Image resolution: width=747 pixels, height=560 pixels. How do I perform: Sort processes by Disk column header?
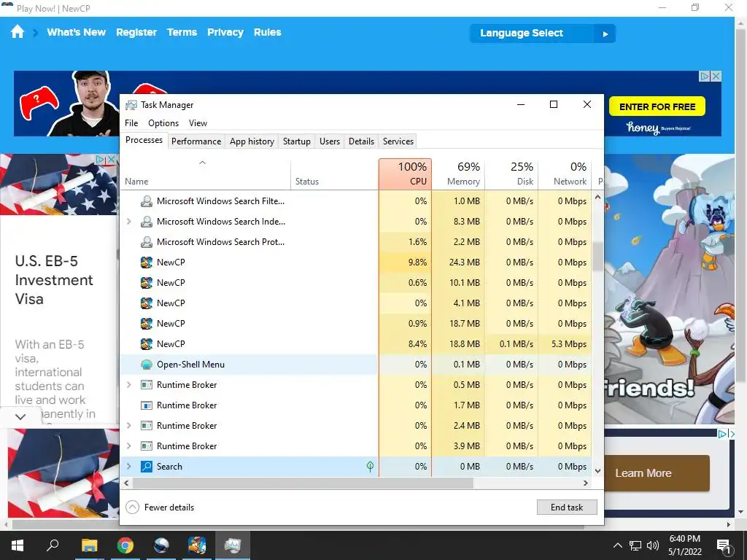coord(511,174)
